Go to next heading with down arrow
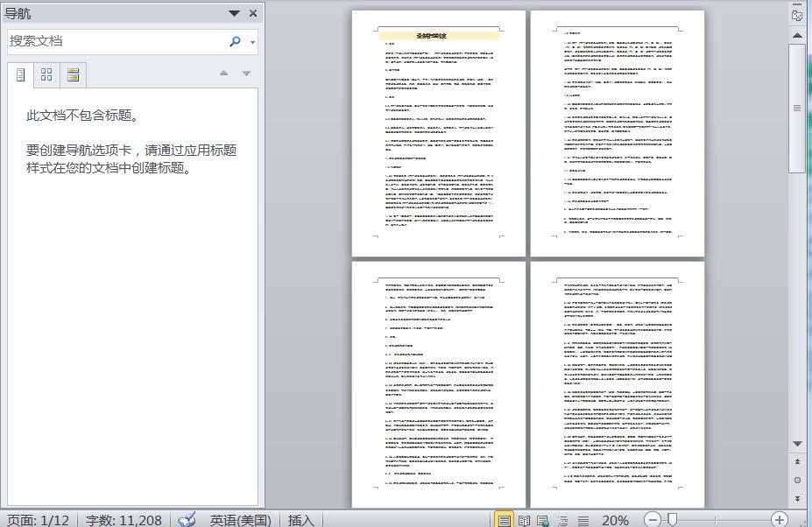 [x=246, y=74]
